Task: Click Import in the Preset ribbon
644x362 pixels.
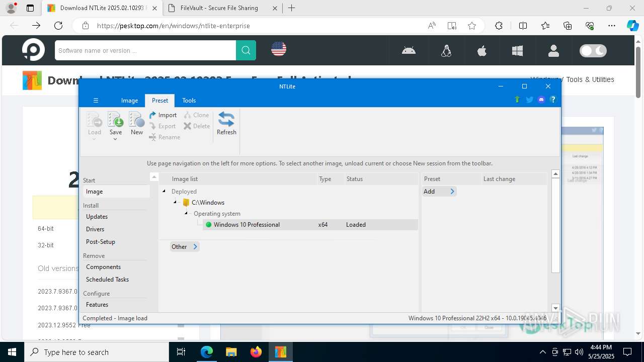Action: point(163,115)
